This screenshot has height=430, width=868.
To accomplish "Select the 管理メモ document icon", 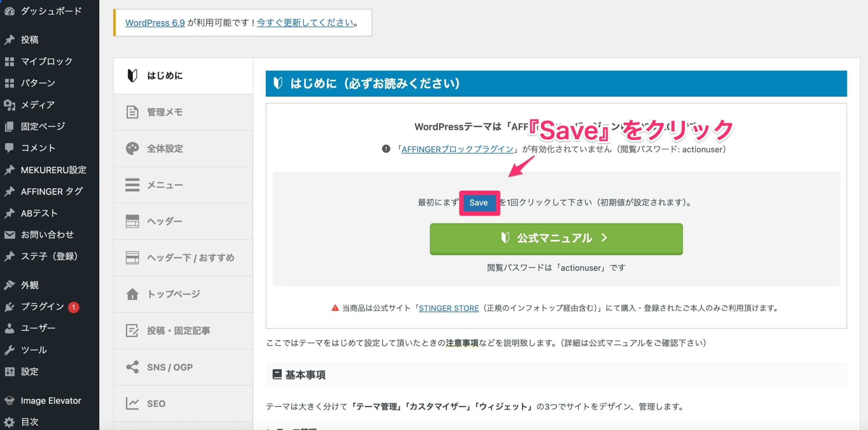I will (132, 112).
